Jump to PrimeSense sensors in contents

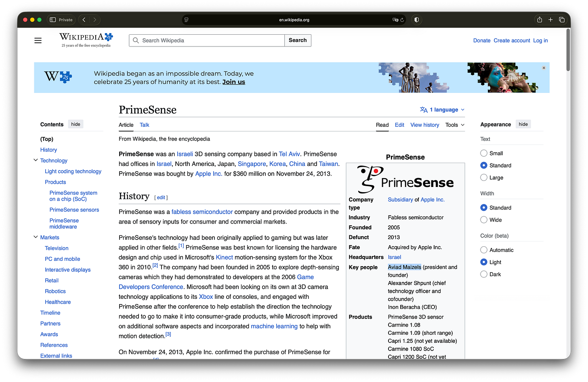pyautogui.click(x=74, y=210)
